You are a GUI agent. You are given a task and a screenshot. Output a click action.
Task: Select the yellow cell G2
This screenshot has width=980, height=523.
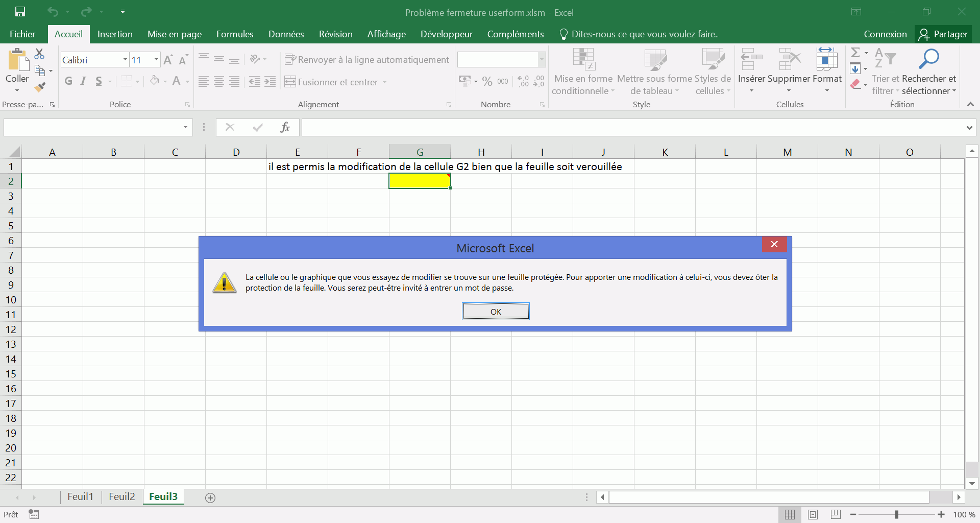420,181
